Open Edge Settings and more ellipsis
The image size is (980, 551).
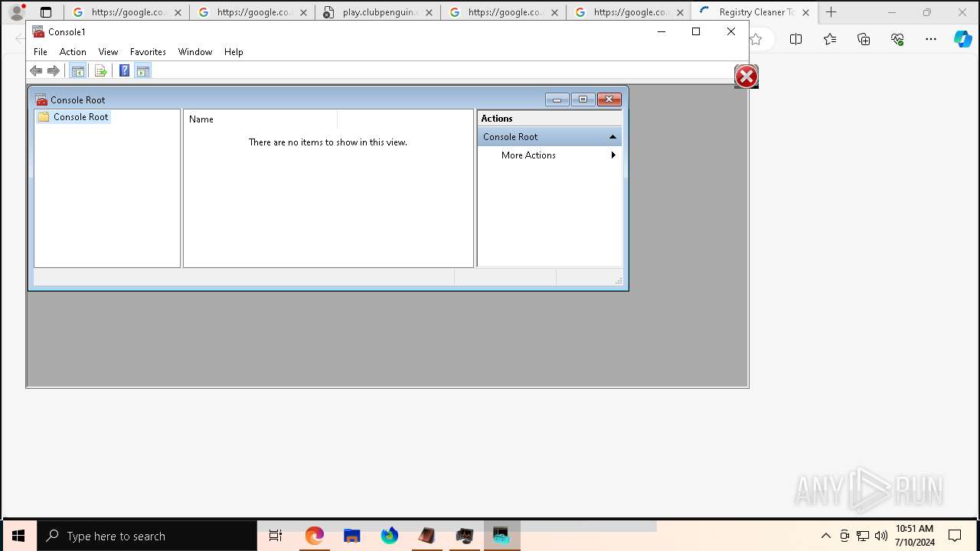pyautogui.click(x=931, y=40)
